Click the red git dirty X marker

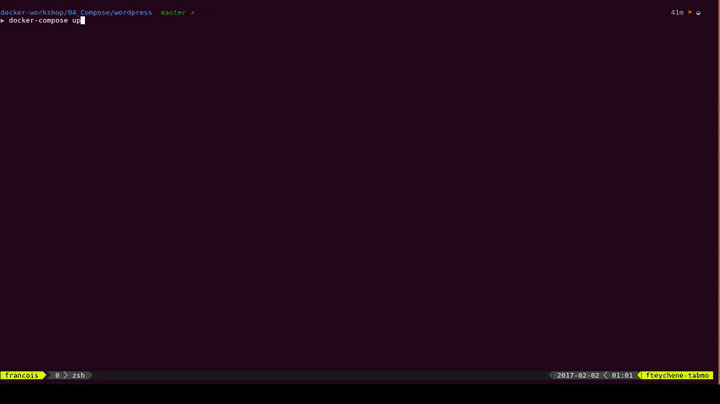[192, 12]
